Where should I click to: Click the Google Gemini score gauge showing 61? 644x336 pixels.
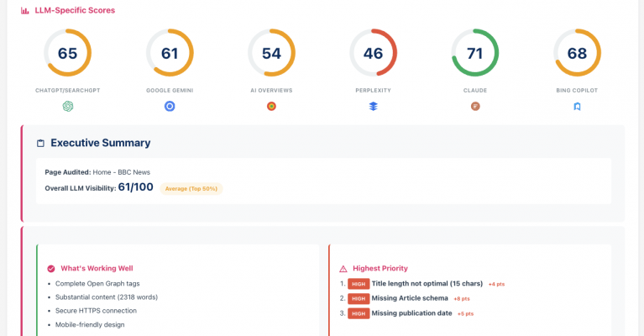[x=170, y=53]
